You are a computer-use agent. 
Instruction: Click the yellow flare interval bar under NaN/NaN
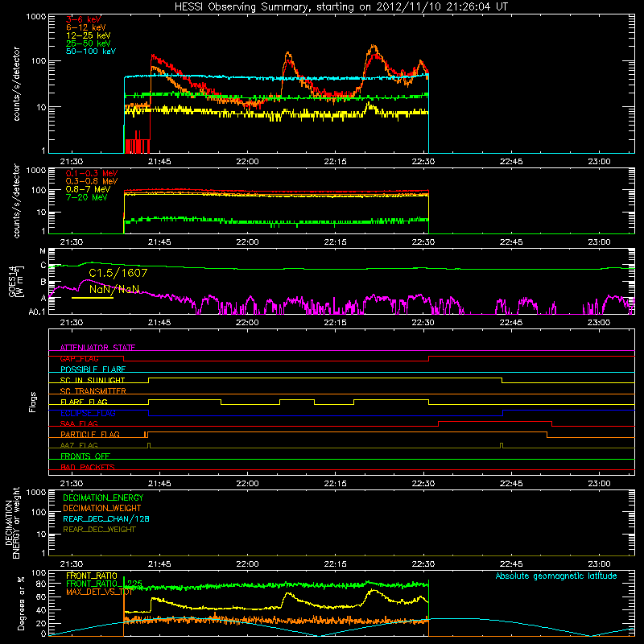[x=93, y=298]
